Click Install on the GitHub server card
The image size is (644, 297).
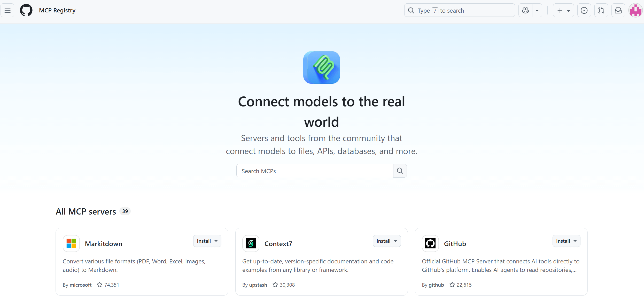coord(566,241)
